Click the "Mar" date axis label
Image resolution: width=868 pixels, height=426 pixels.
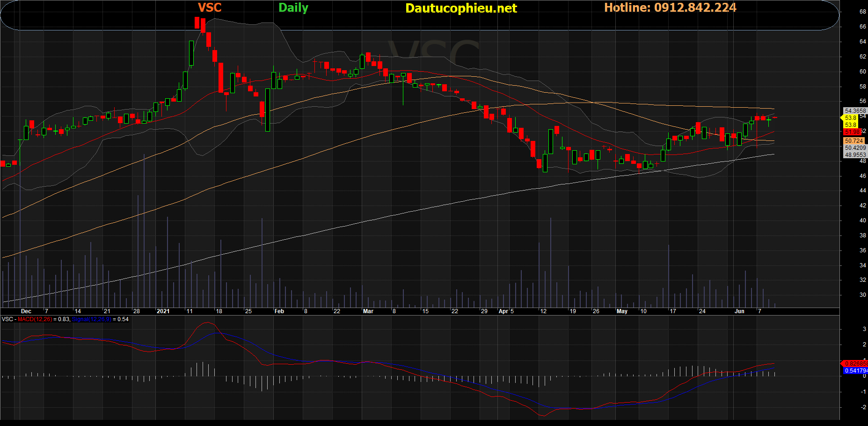click(x=368, y=311)
